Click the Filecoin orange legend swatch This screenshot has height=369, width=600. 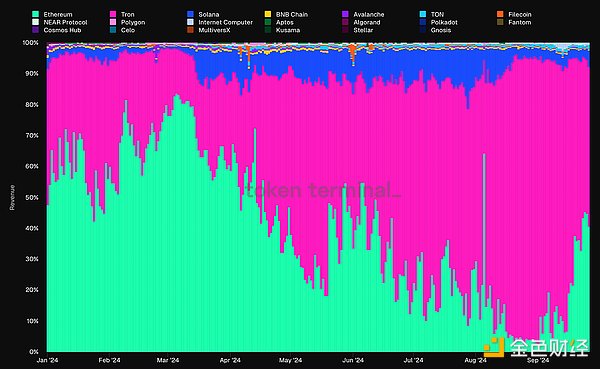tap(500, 14)
